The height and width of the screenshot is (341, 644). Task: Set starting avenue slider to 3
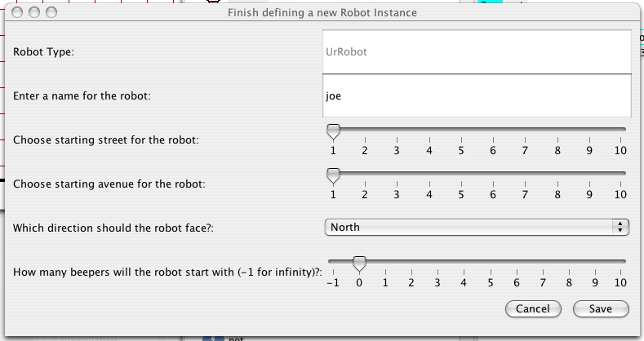(397, 174)
